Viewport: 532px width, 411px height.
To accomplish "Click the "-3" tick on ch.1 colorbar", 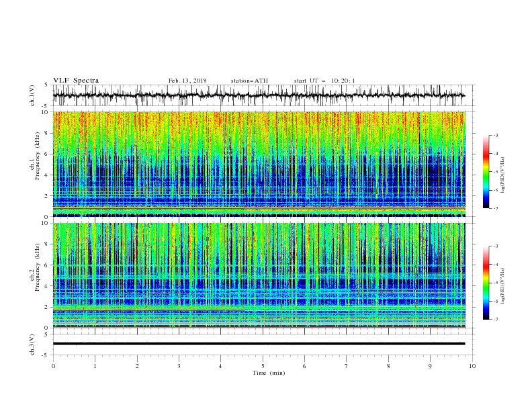I will click(496, 135).
